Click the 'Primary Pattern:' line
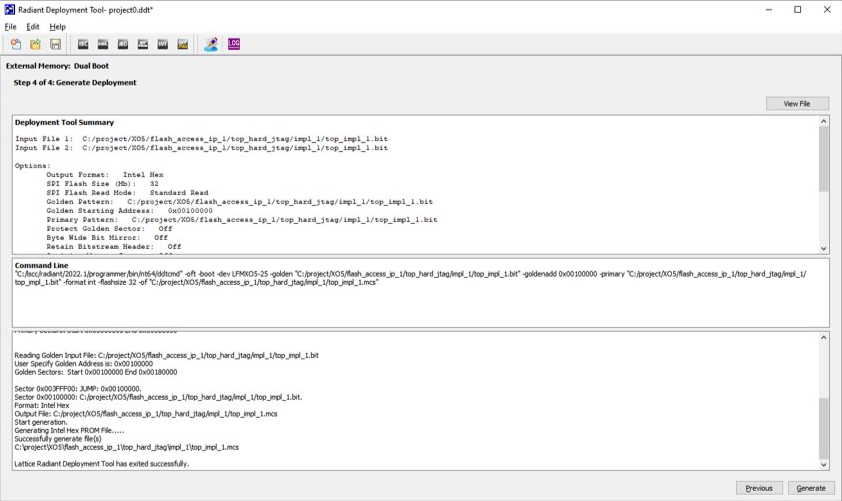This screenshot has width=842, height=501. coord(242,220)
